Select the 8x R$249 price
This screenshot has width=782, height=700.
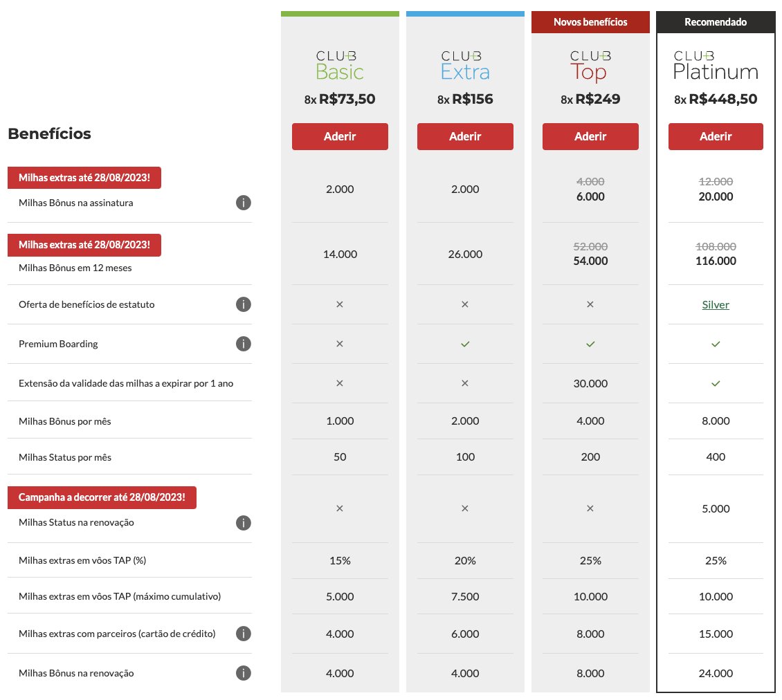tap(590, 99)
